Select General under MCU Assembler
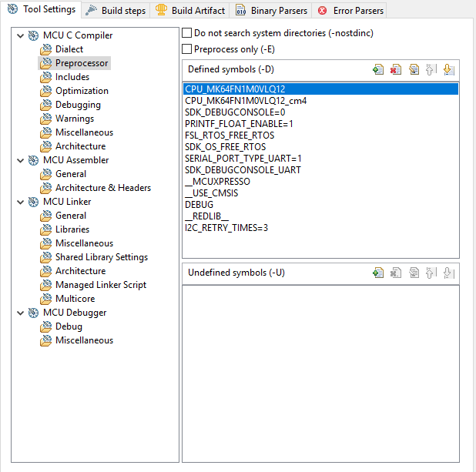This screenshot has height=472, width=476. [71, 174]
